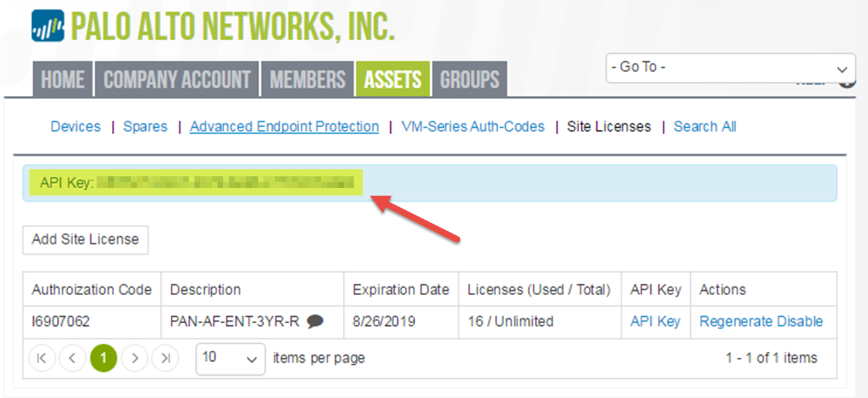The width and height of the screenshot is (868, 398).
Task: Switch to the Groups tab
Action: [x=470, y=80]
